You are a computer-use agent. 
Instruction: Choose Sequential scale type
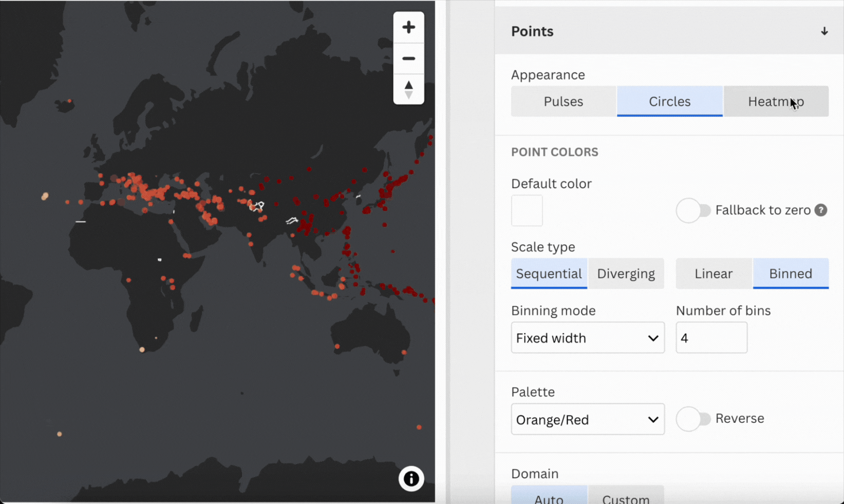(x=549, y=274)
